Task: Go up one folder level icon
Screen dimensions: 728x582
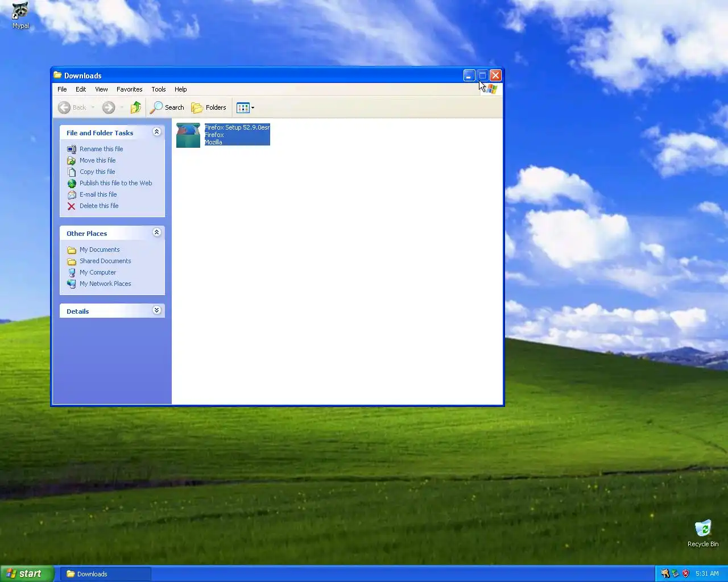Action: 135,107
